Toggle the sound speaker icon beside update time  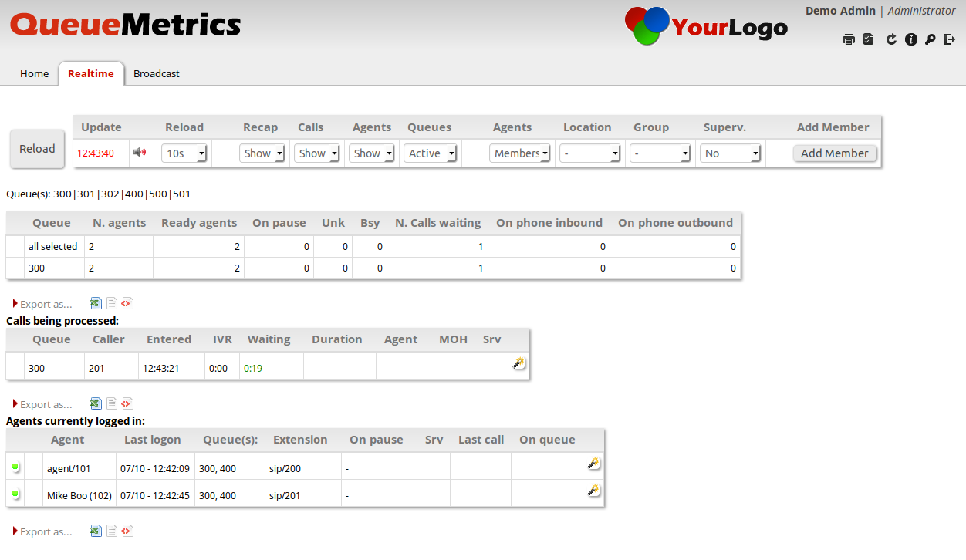[x=140, y=153]
